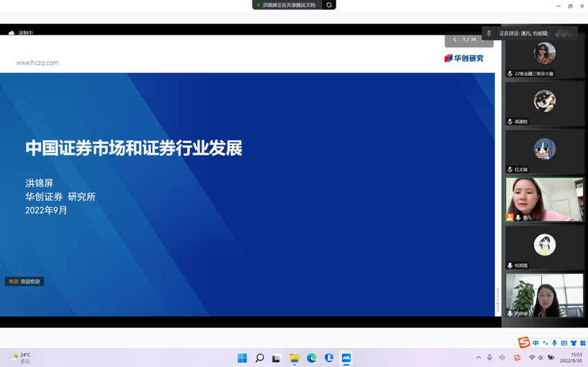Viewport: 588px width, 367px height.
Task: Click the refresh icon beside the sharing banner
Action: point(329,5)
